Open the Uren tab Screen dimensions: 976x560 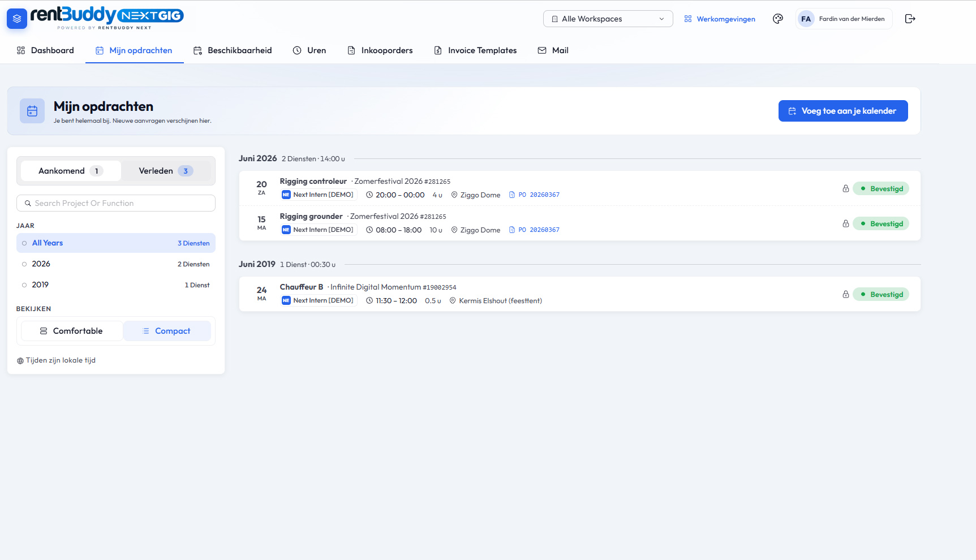309,50
